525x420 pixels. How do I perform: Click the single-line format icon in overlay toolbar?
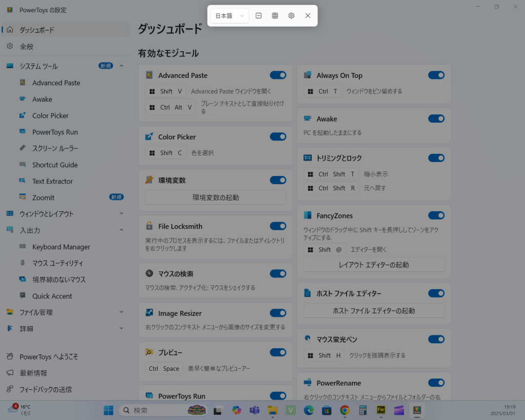tap(258, 15)
